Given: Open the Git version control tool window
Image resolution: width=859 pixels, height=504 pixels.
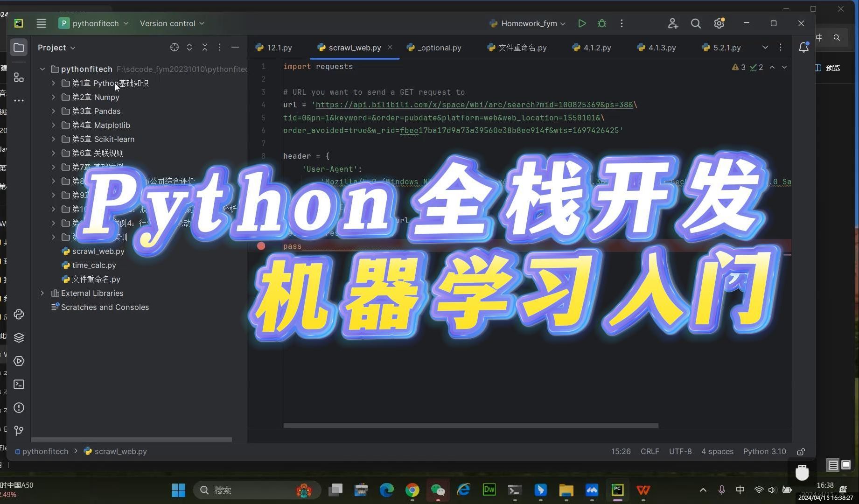Looking at the screenshot, I should click(19, 431).
